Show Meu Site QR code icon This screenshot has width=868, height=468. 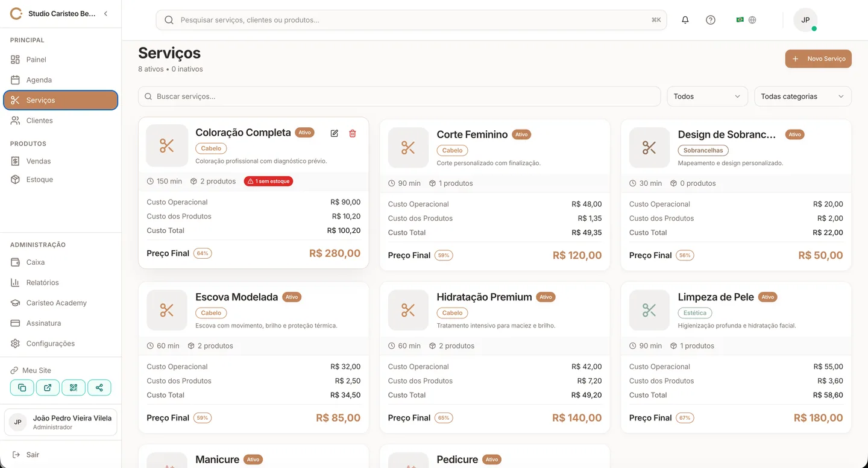pos(74,388)
